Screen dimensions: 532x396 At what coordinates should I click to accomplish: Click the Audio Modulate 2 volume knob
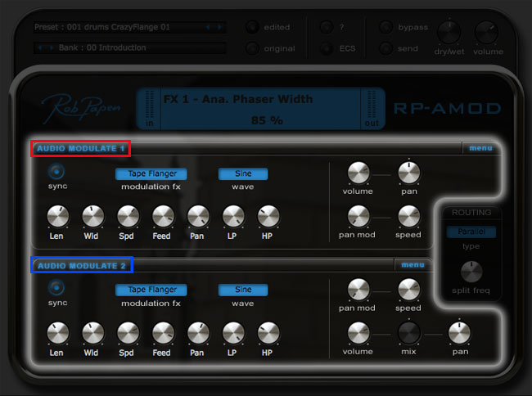358,333
